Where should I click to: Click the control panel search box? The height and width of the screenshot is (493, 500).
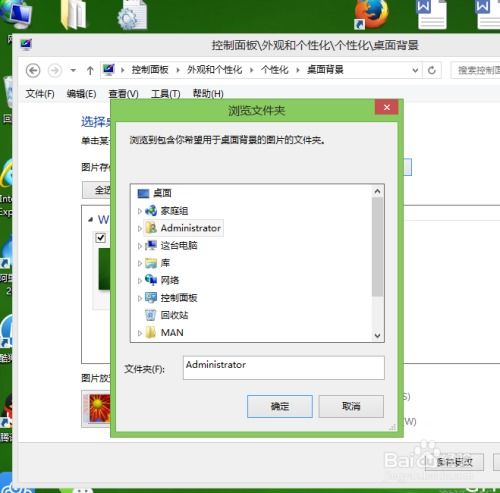coord(476,70)
